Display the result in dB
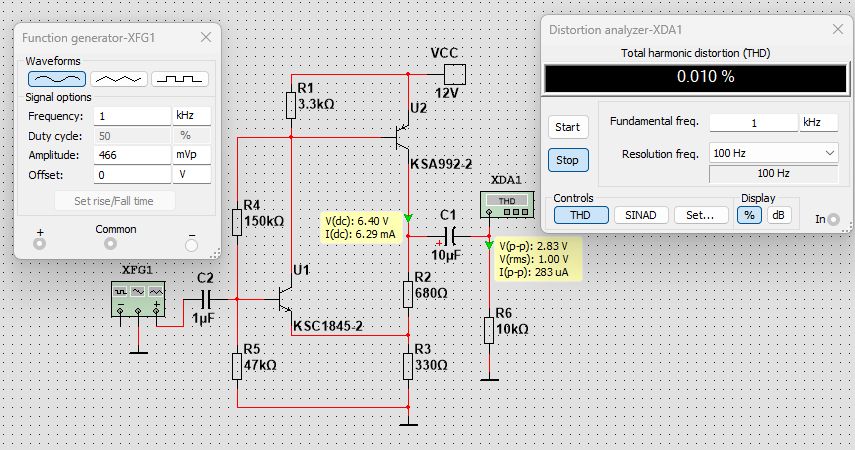This screenshot has width=855, height=450. pyautogui.click(x=778, y=215)
